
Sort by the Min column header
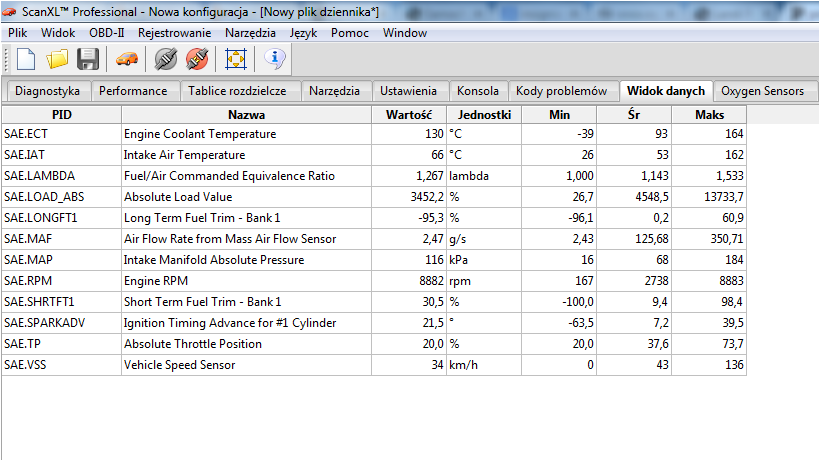click(559, 115)
